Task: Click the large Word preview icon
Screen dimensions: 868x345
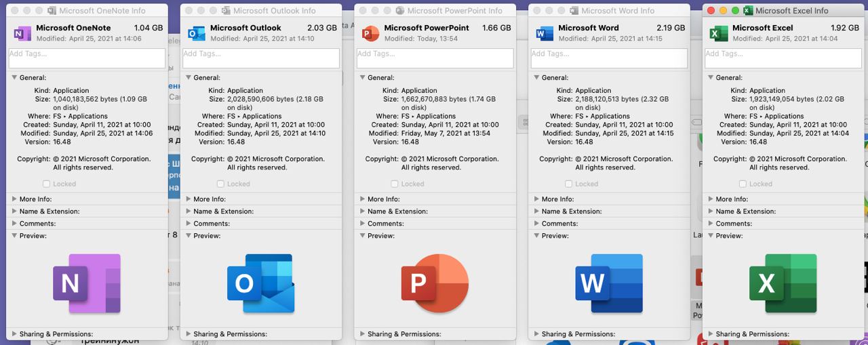Action: [x=609, y=283]
